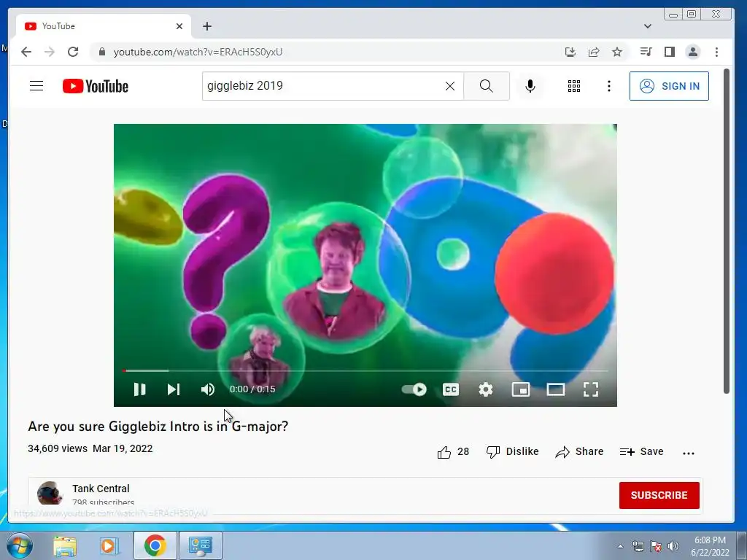Share this page icon in address bar
Viewport: 747px width, 560px height.
[594, 52]
